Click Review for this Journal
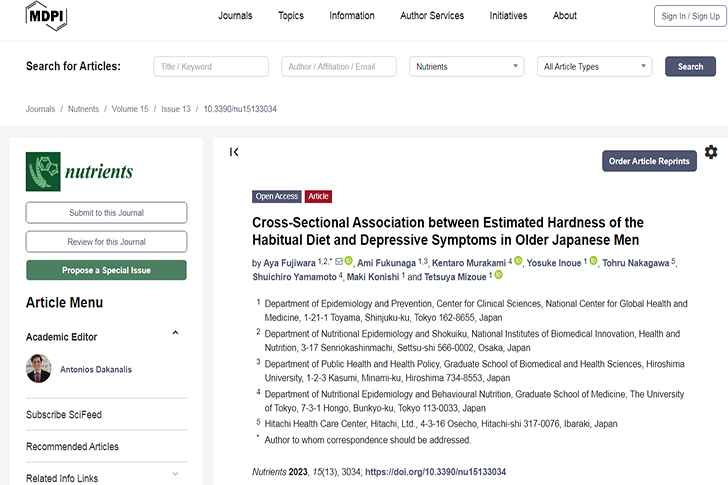The width and height of the screenshot is (728, 485). [106, 242]
